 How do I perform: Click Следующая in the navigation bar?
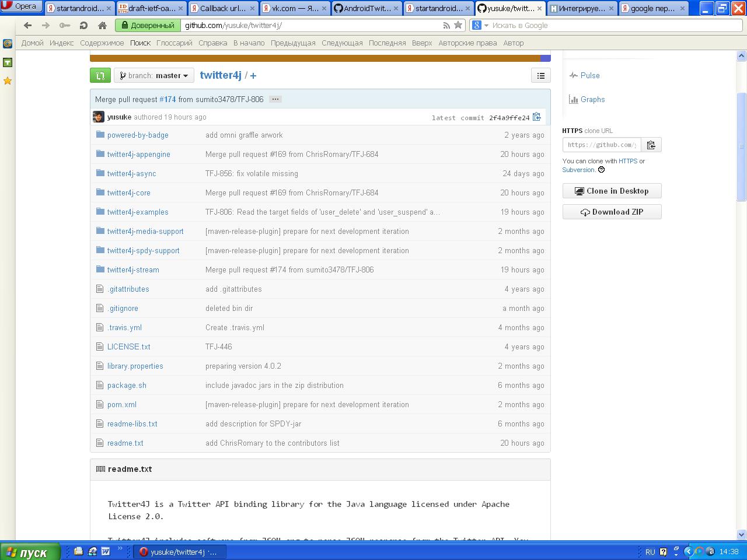(x=342, y=43)
